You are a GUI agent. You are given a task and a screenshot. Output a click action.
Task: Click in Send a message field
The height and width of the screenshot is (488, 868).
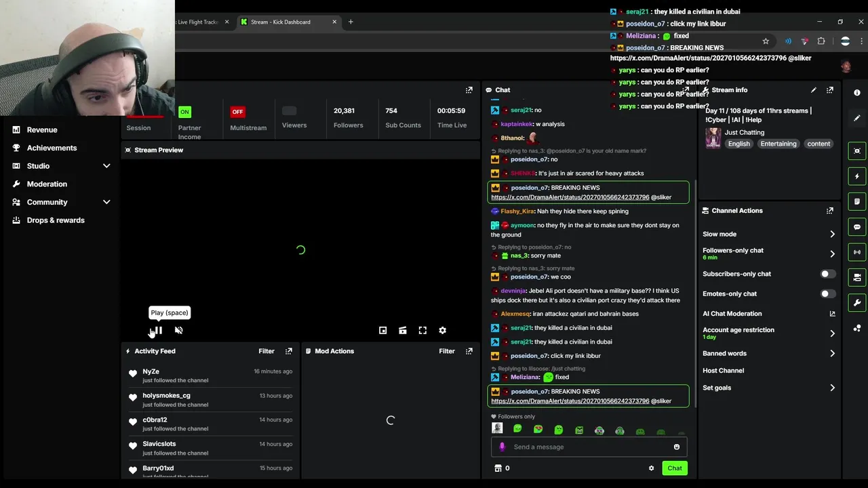coord(589,447)
